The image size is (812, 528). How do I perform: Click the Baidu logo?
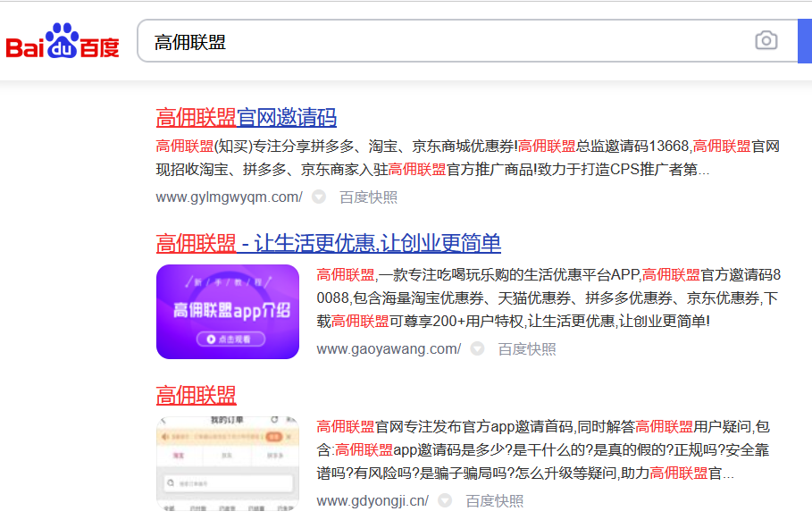(63, 41)
